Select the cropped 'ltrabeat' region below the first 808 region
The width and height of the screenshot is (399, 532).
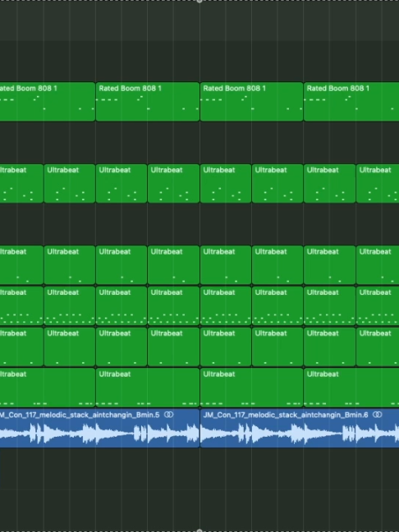(x=21, y=183)
